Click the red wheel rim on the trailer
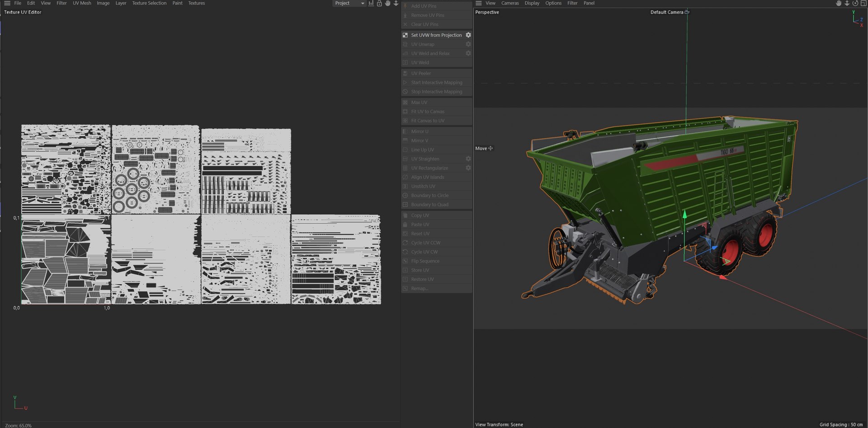This screenshot has width=868, height=428. click(x=730, y=253)
